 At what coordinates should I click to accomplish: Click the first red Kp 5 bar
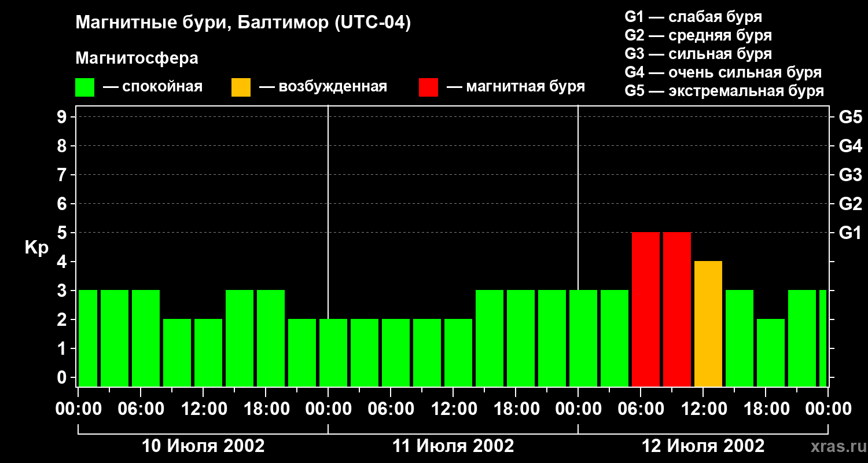point(646,309)
